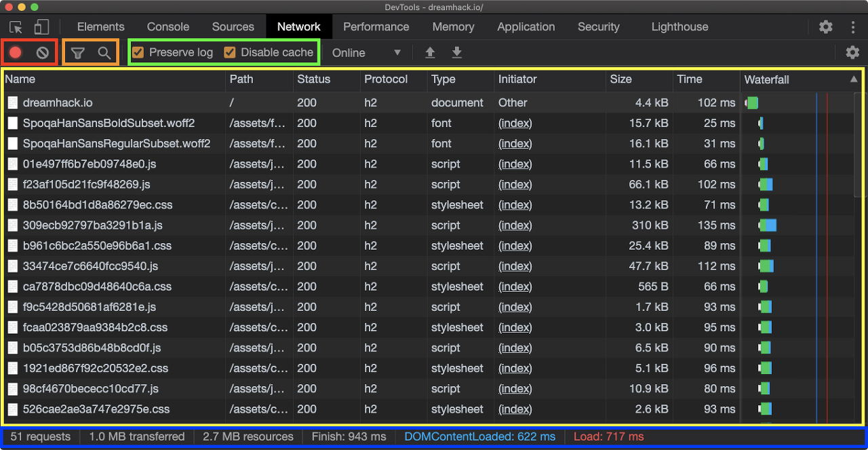
Task: Open the Lighthouse tab
Action: (679, 27)
